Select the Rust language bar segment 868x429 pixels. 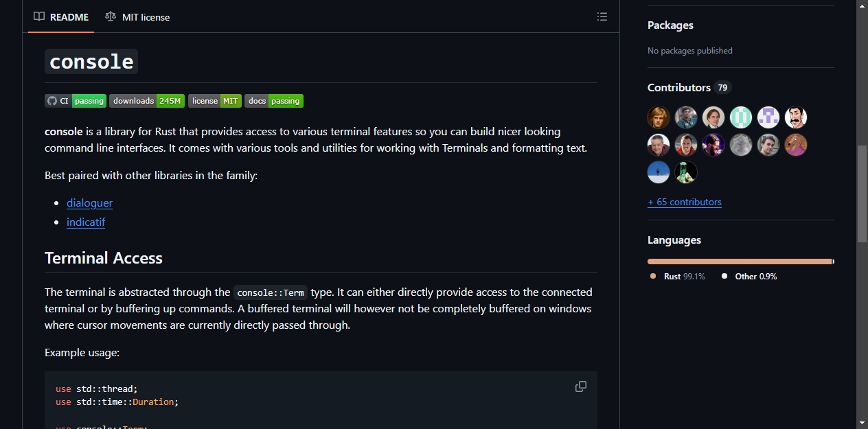pos(740,262)
